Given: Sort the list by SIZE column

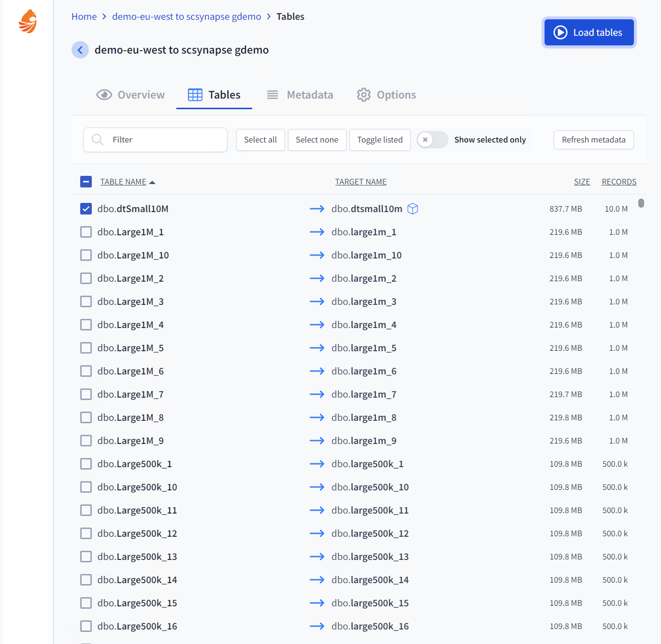Looking at the screenshot, I should [582, 182].
